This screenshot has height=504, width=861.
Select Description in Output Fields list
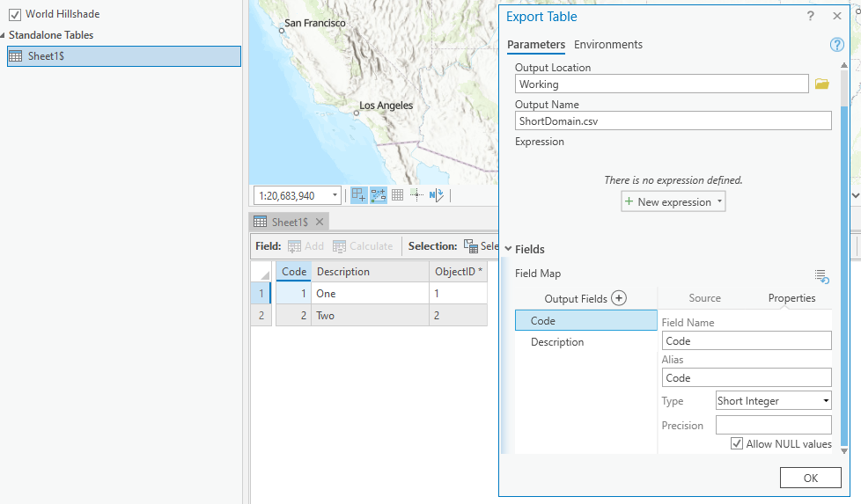pos(586,341)
